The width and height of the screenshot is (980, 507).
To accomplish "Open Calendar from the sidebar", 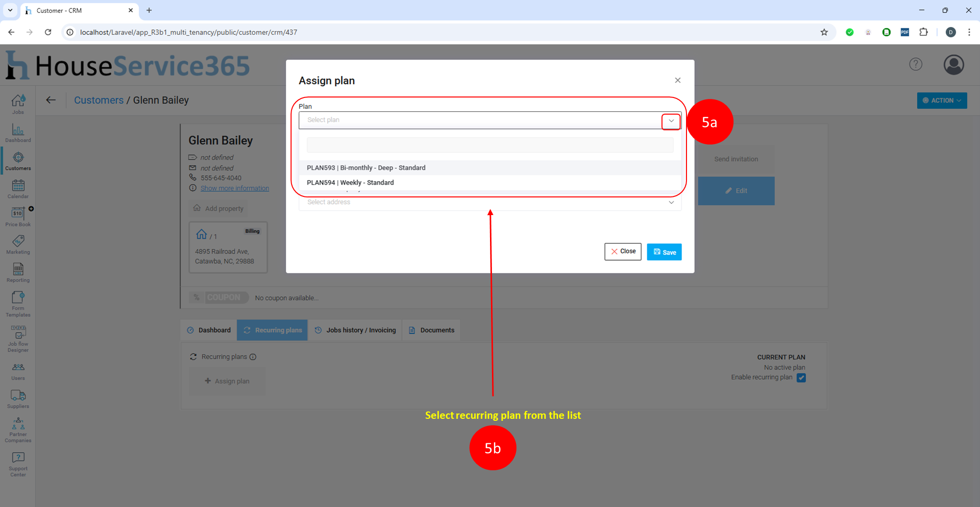I will (18, 189).
